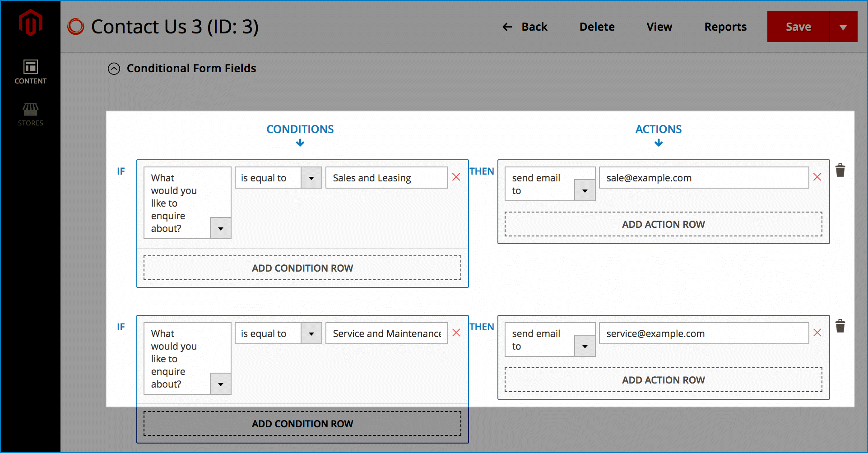
Task: Open the Stores sidebar panel
Action: click(30, 113)
